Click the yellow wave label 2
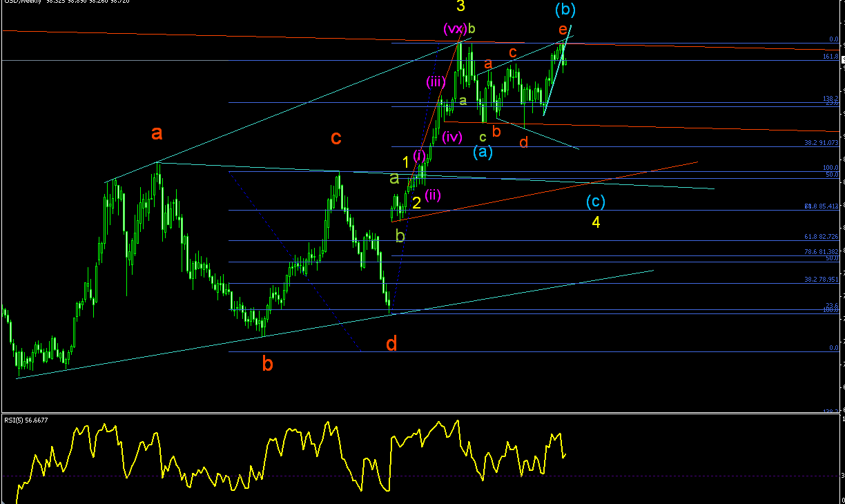Screen dimensions: 845x504 click(416, 202)
